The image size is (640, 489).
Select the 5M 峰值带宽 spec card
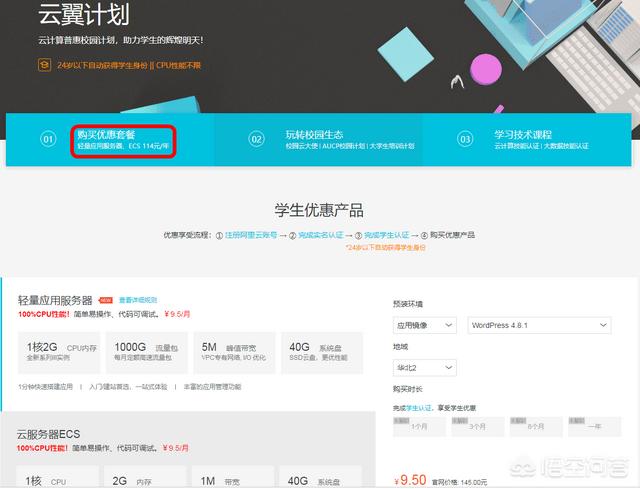pyautogui.click(x=235, y=353)
